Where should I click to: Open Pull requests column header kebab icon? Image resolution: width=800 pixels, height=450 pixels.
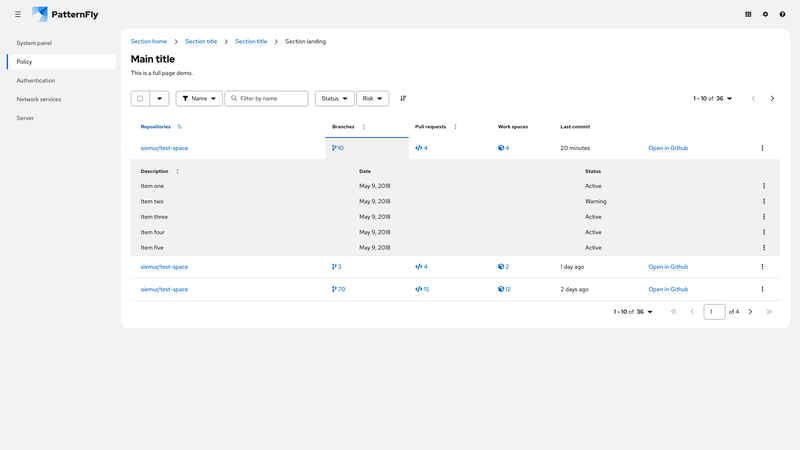tap(455, 127)
